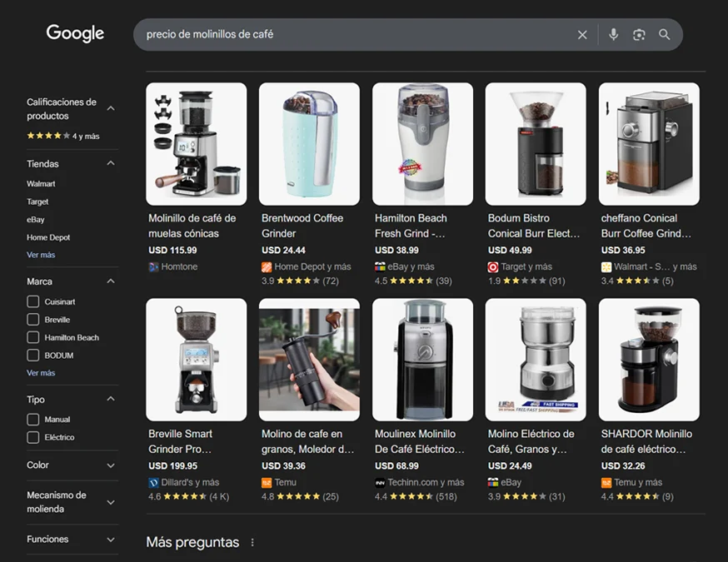Open the Breville Smart Grinder Pro thumbnail

196,360
